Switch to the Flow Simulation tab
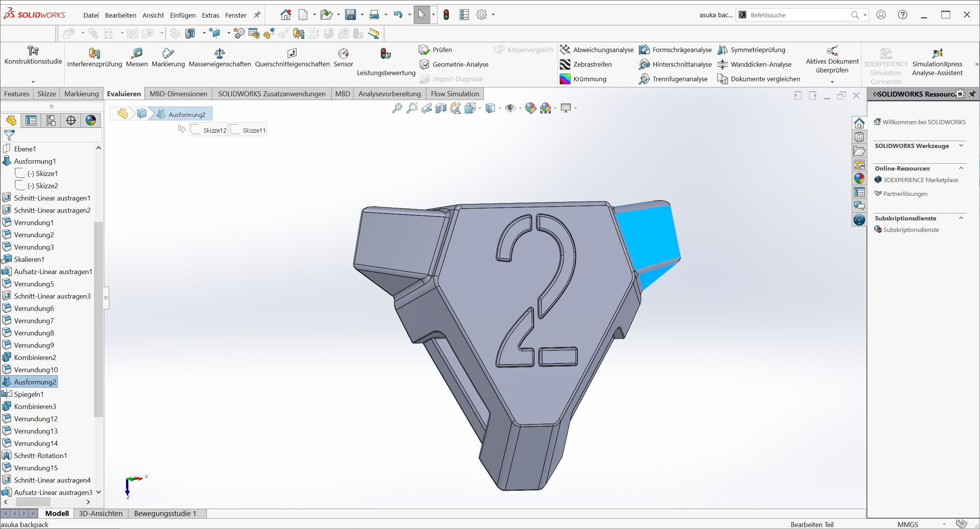980x529 pixels. tap(455, 94)
